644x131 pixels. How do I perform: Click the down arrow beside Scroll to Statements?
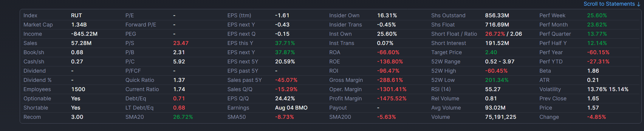[x=638, y=4]
